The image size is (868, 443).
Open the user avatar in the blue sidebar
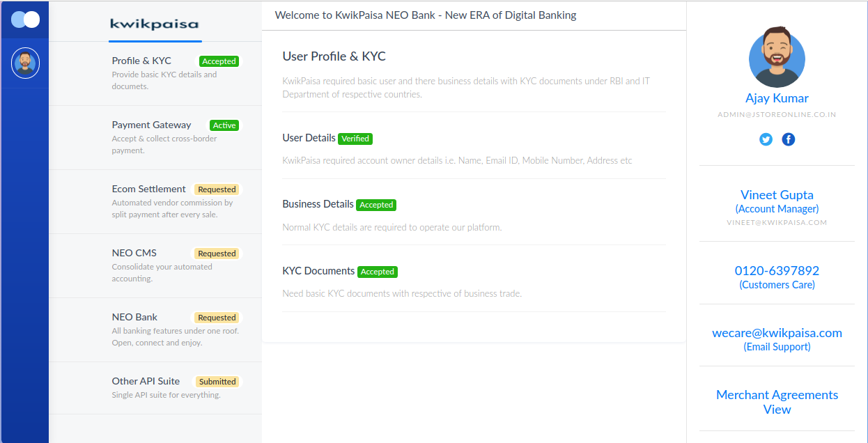pos(25,64)
